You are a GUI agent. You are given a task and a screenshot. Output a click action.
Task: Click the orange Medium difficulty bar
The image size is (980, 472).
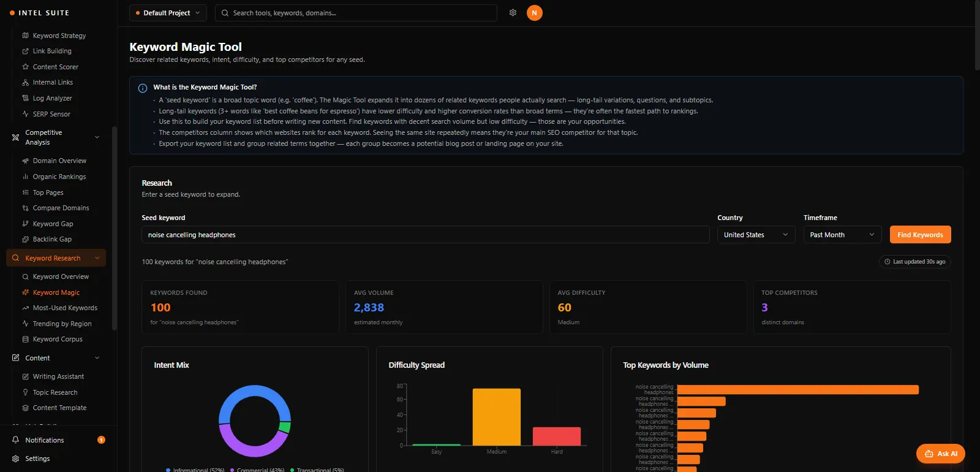[497, 417]
